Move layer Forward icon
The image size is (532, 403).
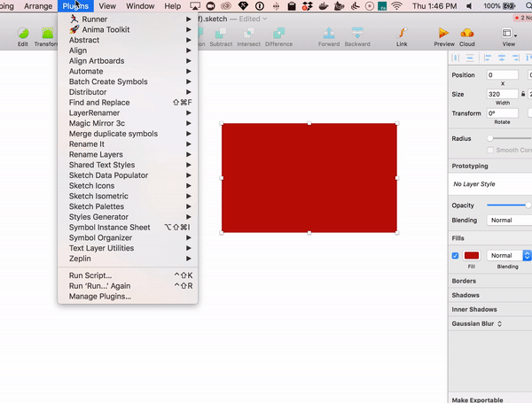point(329,34)
